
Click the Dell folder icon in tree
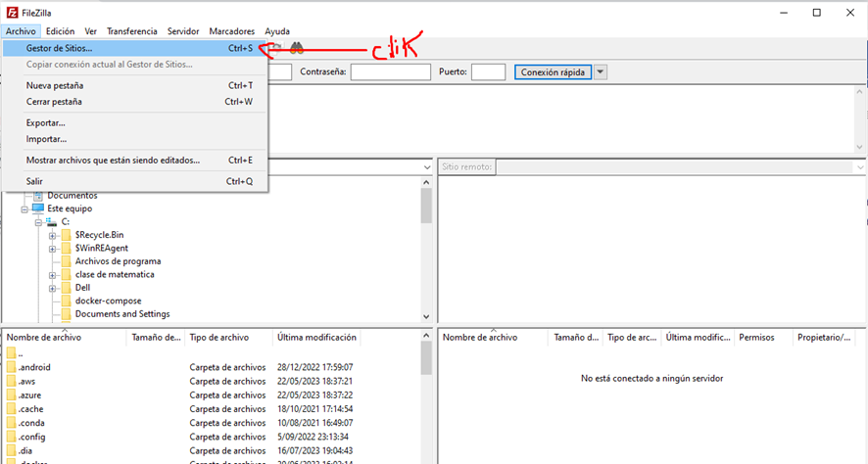tap(66, 288)
